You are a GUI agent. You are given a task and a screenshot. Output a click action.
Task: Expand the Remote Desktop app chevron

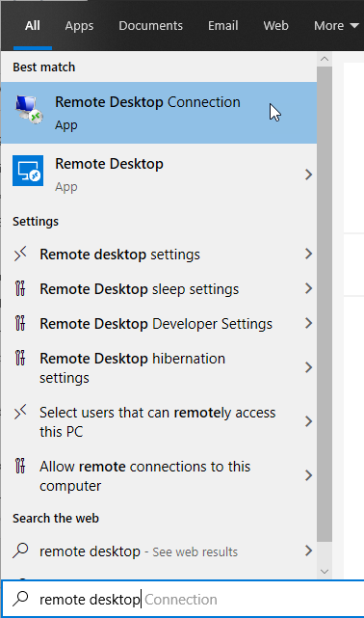point(308,175)
